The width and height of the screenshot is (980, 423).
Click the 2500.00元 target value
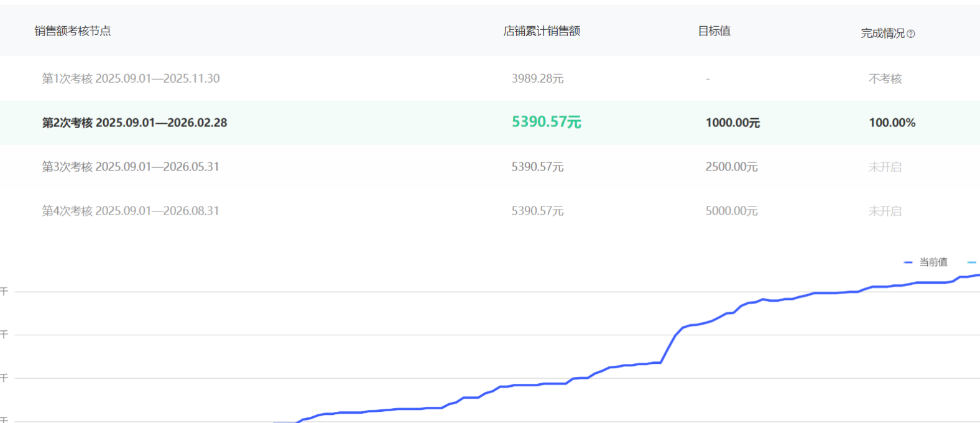pos(731,167)
